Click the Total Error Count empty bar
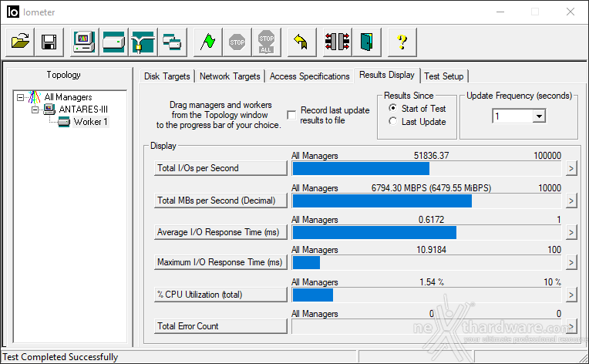Screen dimensions: 589x364 (x=427, y=326)
